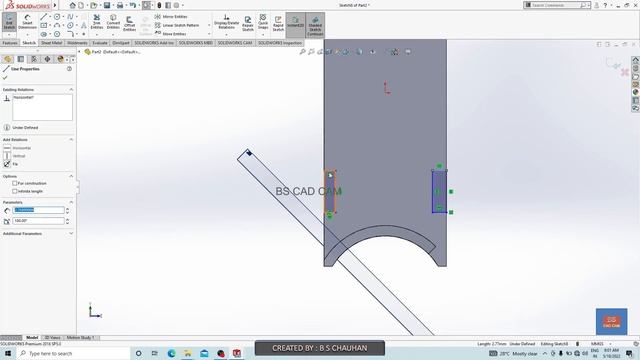Viewport: 640px width, 360px height.
Task: Select the Corner Rectangle tool
Action: 43,25
